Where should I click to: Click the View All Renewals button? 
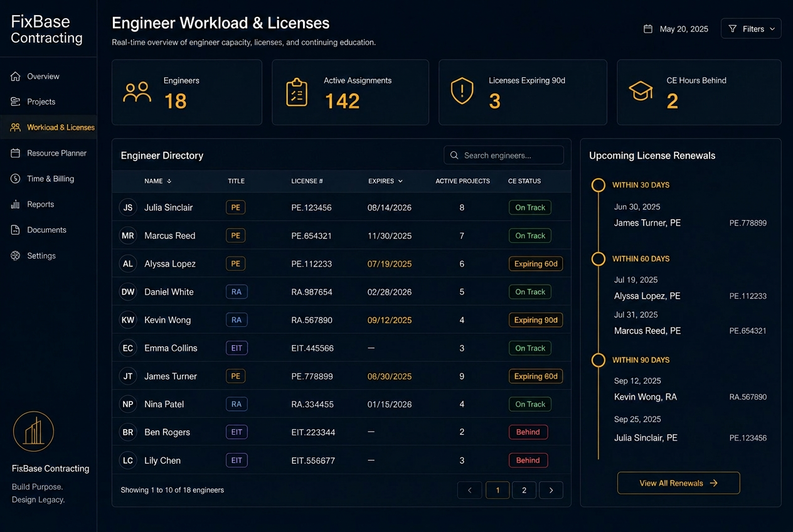coord(678,483)
